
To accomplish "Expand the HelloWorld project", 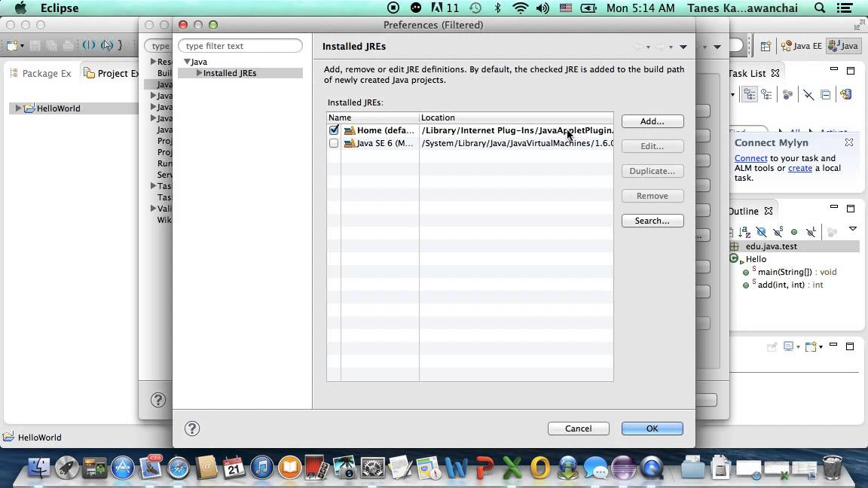I will tap(18, 108).
